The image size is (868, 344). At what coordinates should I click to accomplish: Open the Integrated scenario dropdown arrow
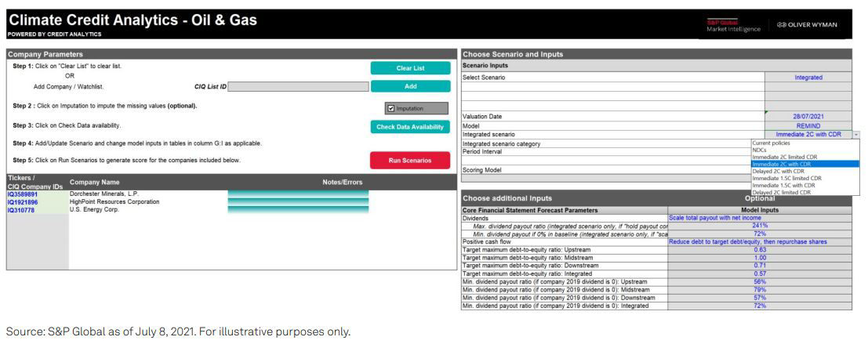click(855, 135)
